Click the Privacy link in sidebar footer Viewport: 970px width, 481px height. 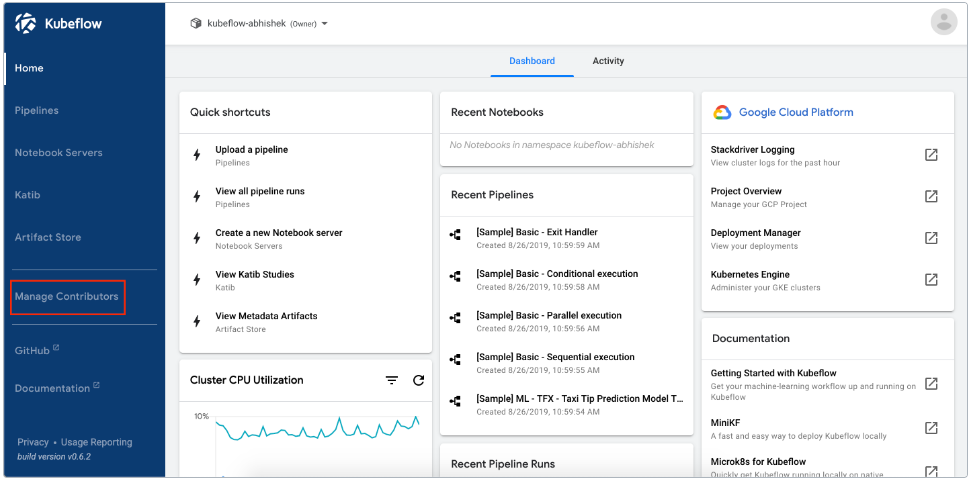33,442
